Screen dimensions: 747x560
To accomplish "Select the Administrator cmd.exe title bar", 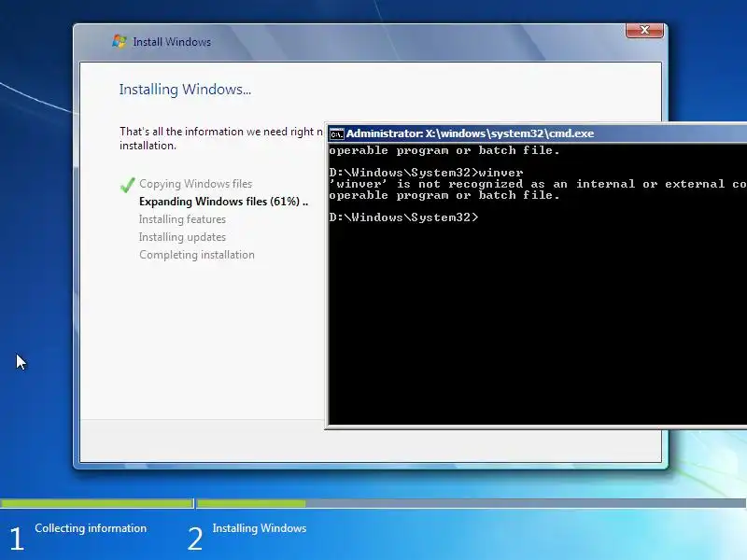I will 537,133.
